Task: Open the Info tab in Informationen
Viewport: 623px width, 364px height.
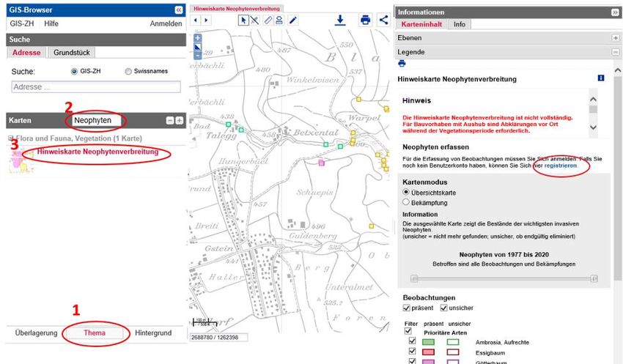Action: (x=459, y=24)
